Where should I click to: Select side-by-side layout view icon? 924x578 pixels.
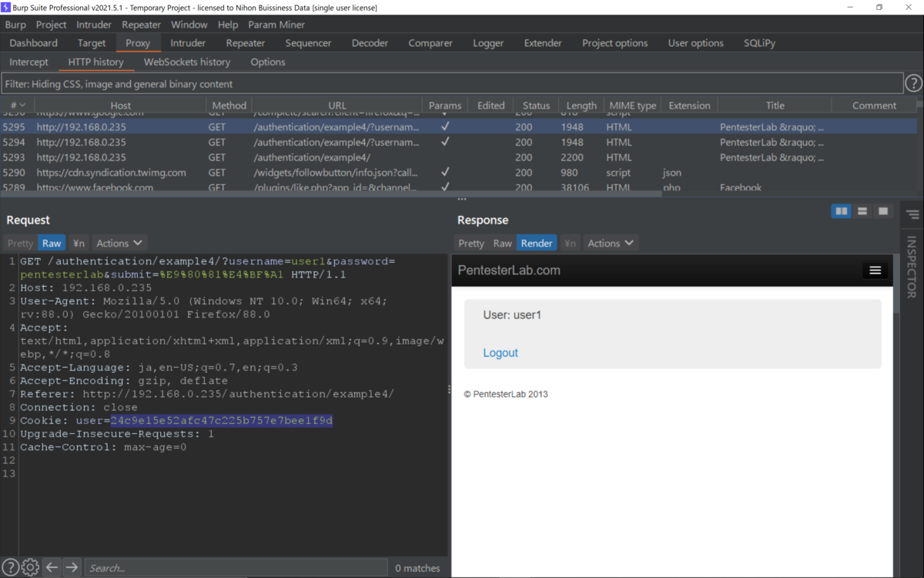coord(842,211)
